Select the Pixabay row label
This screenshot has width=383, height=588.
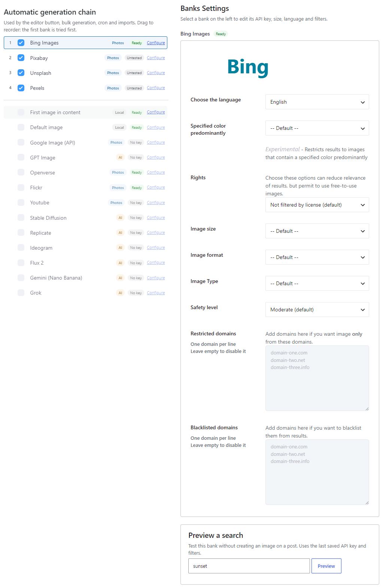click(39, 58)
